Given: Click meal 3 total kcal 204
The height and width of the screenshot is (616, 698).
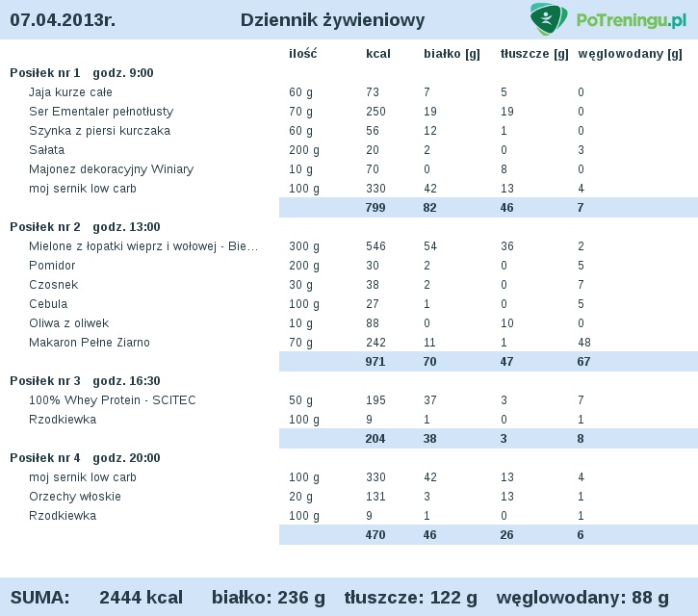Looking at the screenshot, I should [x=375, y=439].
